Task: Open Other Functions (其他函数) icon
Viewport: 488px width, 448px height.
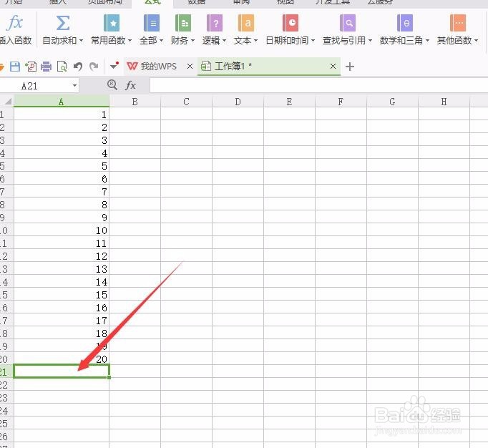Action: coord(458,23)
